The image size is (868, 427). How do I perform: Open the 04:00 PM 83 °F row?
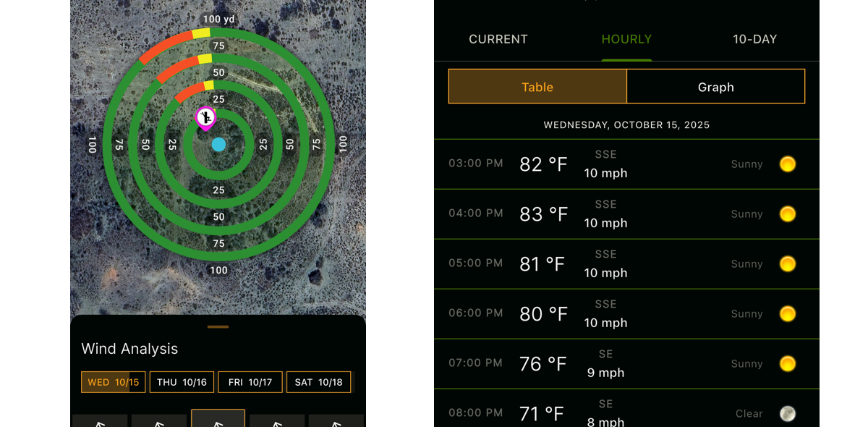click(626, 214)
